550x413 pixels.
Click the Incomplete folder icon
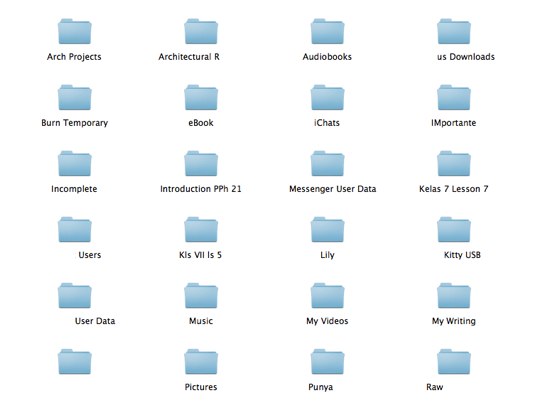75,164
